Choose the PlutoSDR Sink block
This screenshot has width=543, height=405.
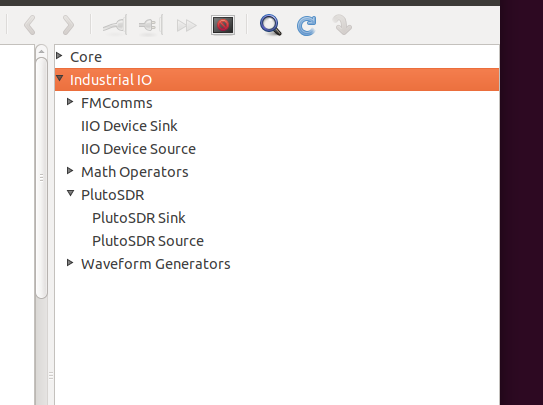tap(139, 218)
